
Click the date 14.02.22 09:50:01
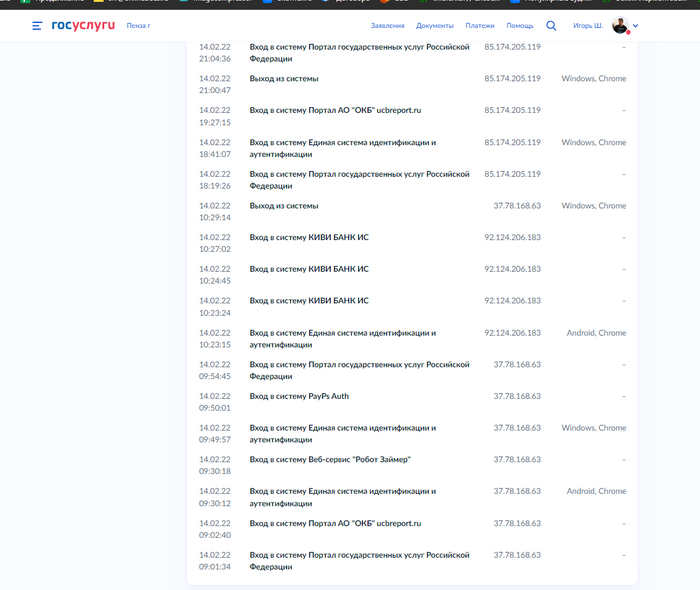[x=215, y=402]
